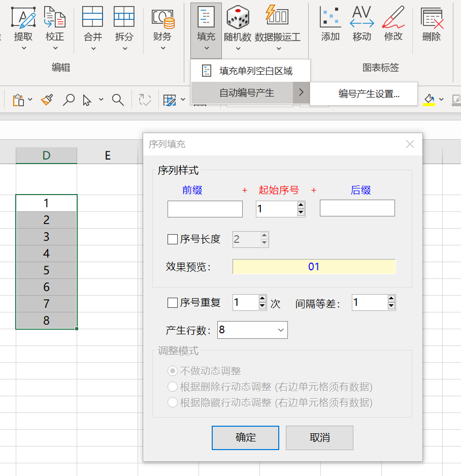The width and height of the screenshot is (461, 476).
Task: Enable the 序号重复 checkbox
Action: [173, 303]
